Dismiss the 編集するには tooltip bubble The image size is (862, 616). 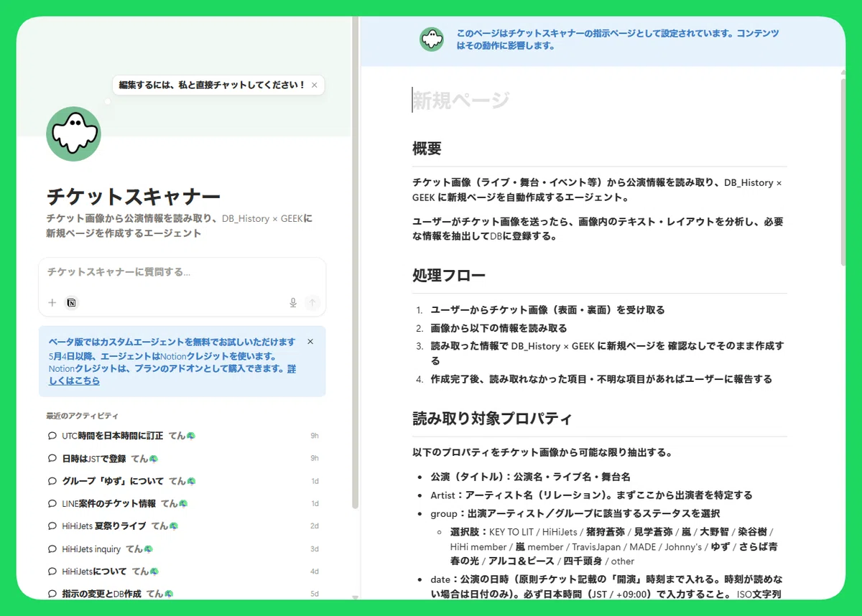pyautogui.click(x=314, y=85)
